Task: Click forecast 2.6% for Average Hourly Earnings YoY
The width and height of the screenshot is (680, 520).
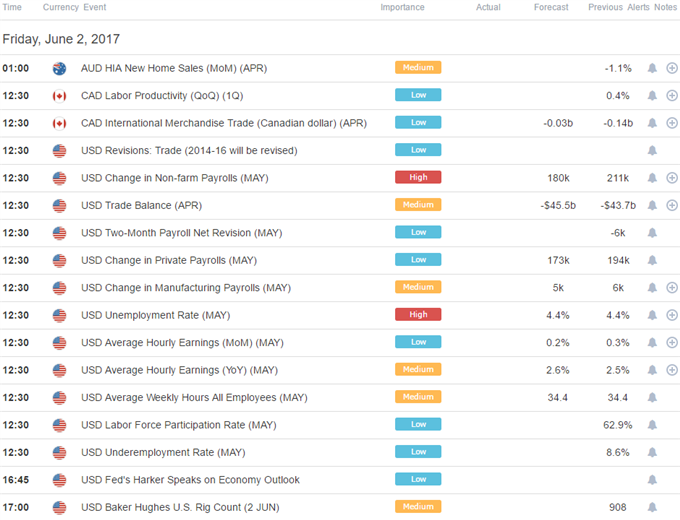Action: pyautogui.click(x=558, y=370)
